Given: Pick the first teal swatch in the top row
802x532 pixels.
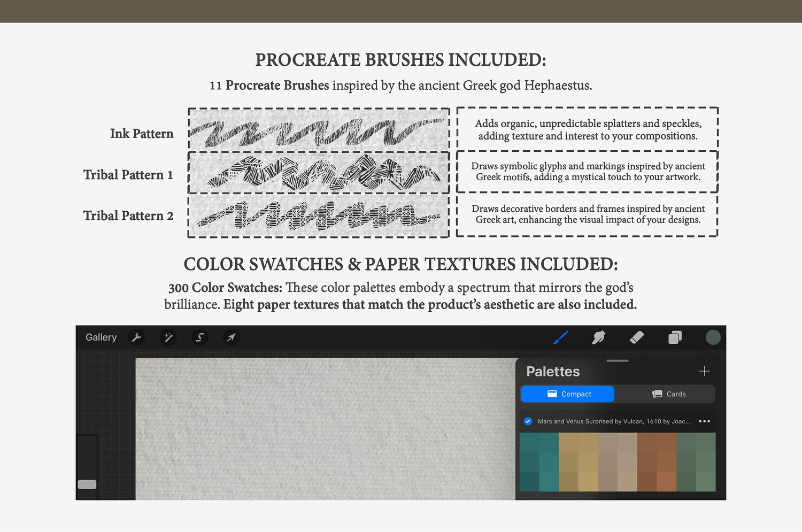Looking at the screenshot, I should [x=529, y=442].
